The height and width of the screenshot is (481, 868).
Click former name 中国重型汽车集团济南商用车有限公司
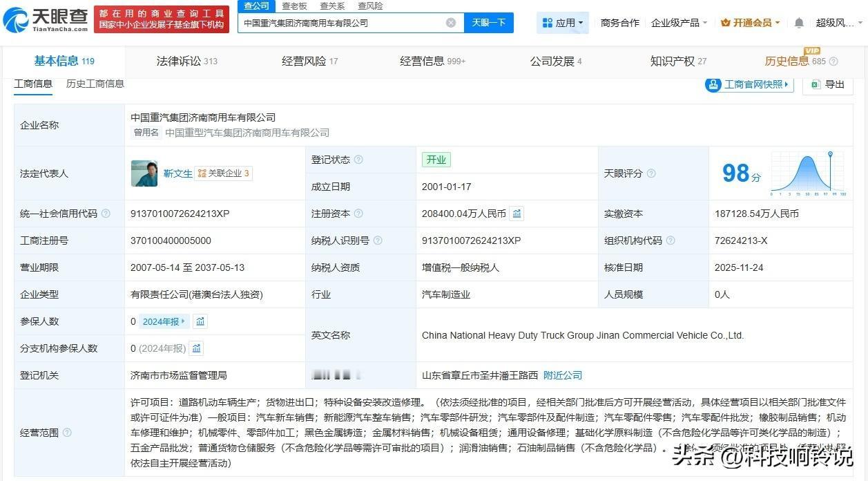(x=247, y=133)
